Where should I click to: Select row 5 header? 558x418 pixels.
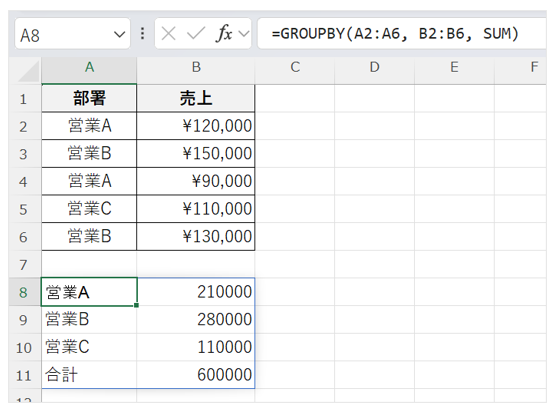[x=24, y=209]
